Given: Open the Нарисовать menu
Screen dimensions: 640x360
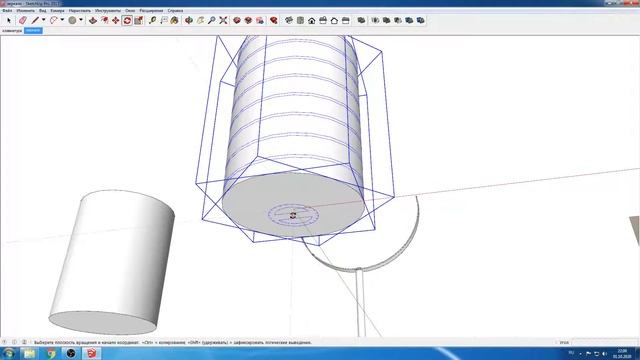Looking at the screenshot, I should [x=80, y=11].
